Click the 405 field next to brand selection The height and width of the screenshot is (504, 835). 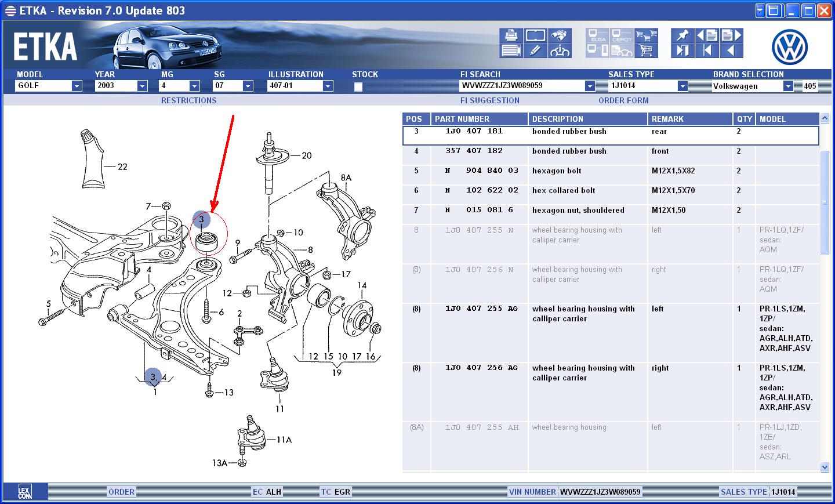coord(810,86)
